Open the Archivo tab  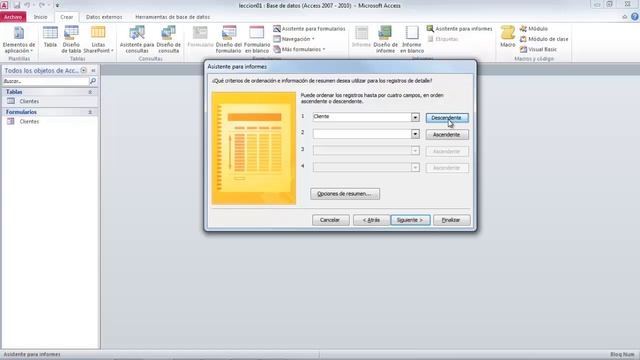click(13, 17)
